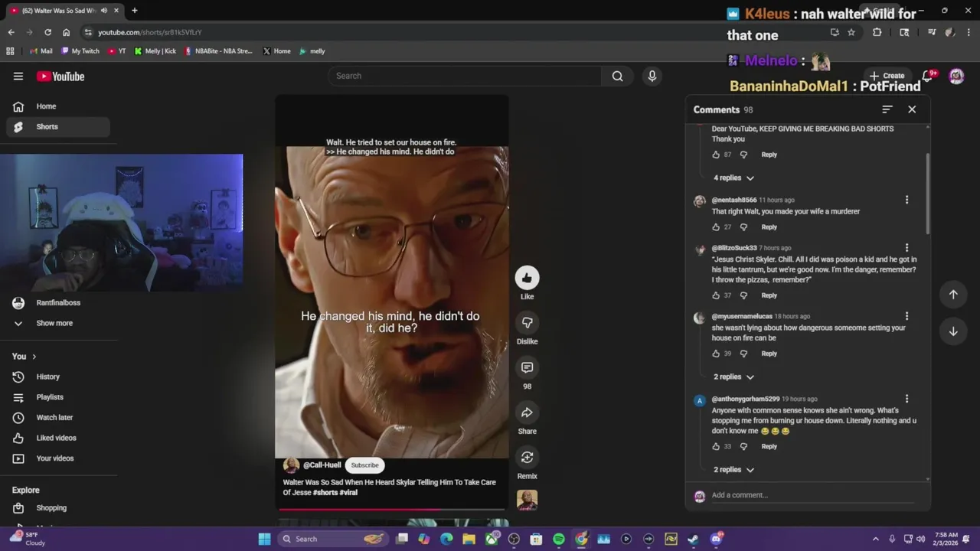This screenshot has width=980, height=551.
Task: Search with the magnifier button
Action: coord(617,76)
